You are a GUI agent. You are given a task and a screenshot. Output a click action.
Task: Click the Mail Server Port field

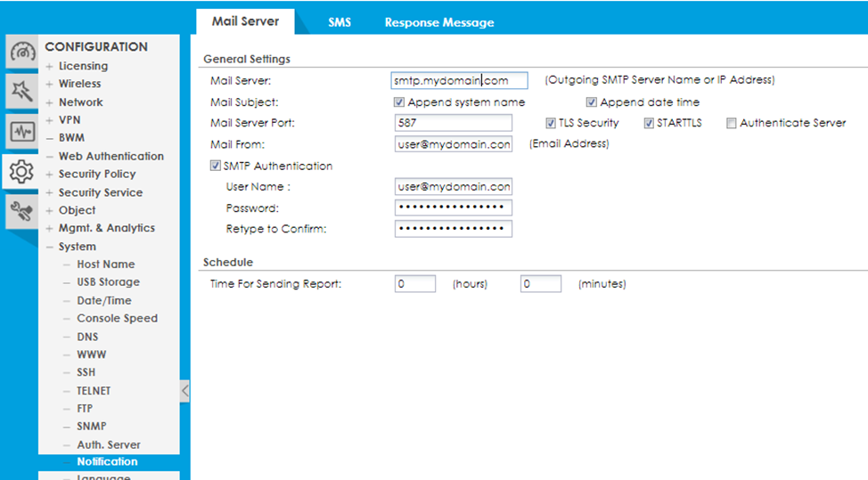click(453, 123)
